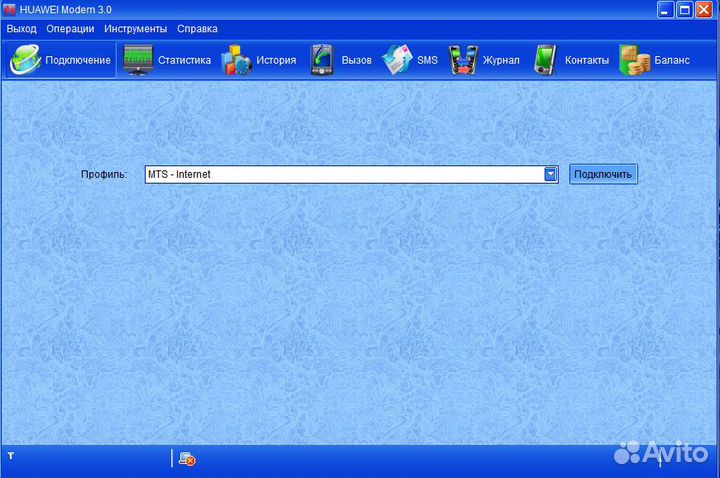Open the Баланс balance coins icon
The image size is (720, 478).
pyautogui.click(x=634, y=60)
